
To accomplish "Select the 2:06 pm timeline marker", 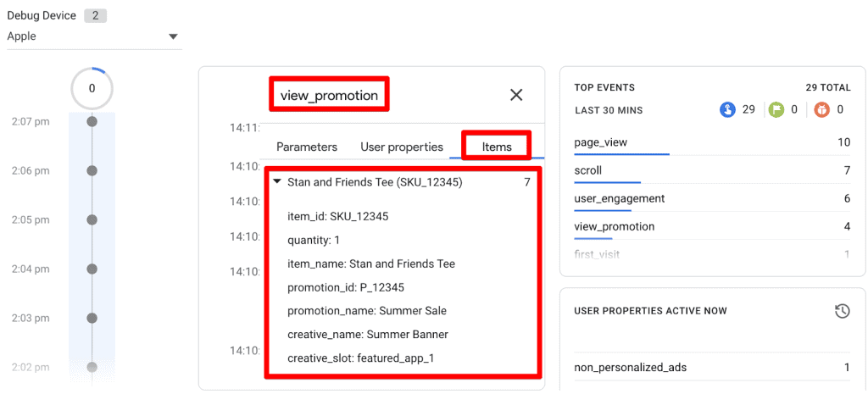I will coord(92,170).
